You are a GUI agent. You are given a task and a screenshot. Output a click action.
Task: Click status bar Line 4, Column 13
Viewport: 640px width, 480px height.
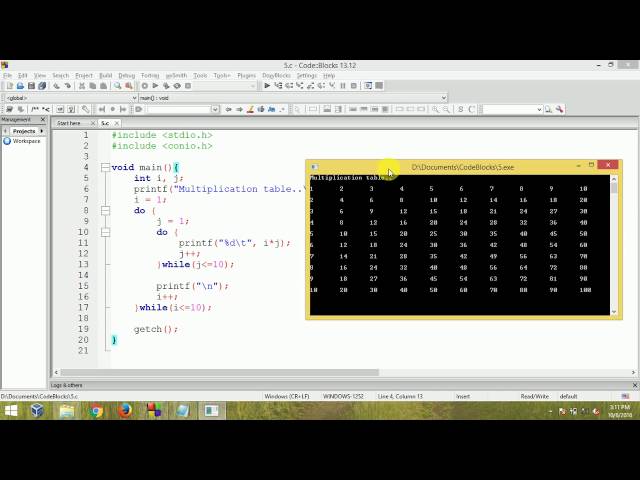click(x=400, y=396)
